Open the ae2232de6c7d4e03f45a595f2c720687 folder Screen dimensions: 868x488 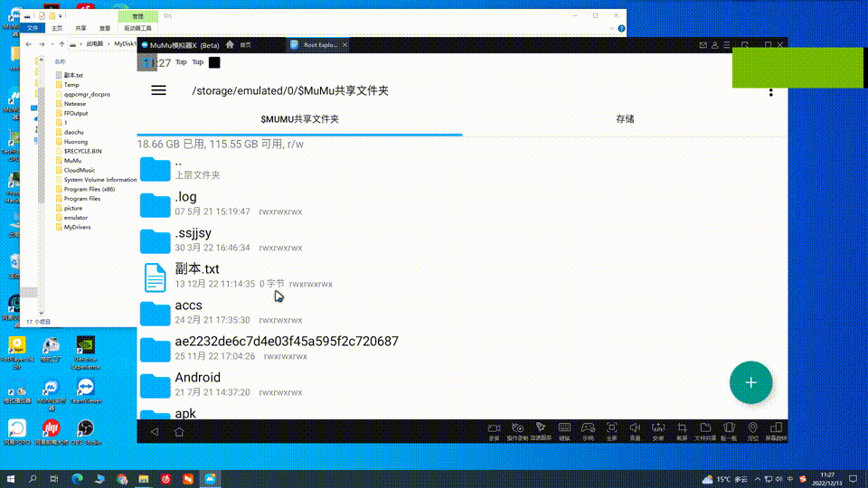(462, 348)
